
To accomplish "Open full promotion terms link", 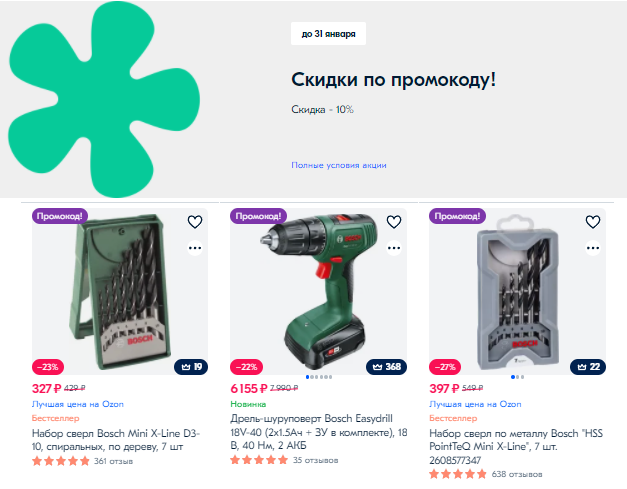I will 339,165.
